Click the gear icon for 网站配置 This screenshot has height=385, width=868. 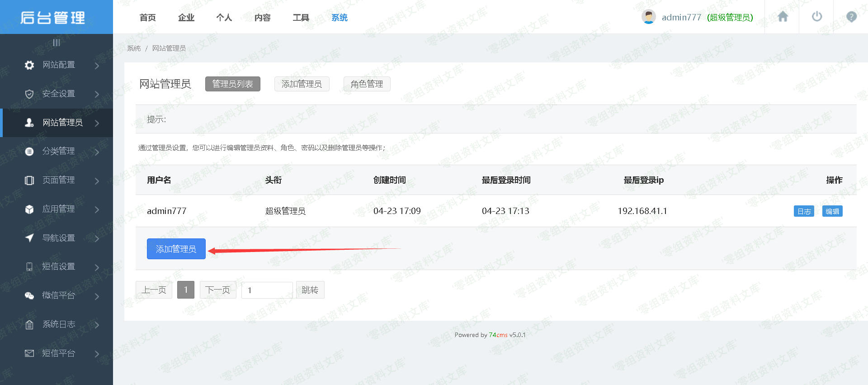[x=29, y=65]
